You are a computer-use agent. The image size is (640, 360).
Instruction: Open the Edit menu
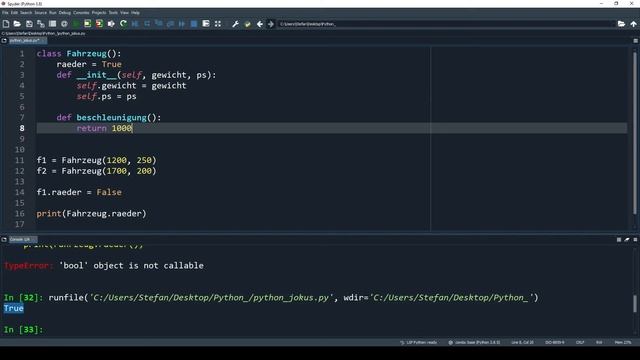(14, 13)
